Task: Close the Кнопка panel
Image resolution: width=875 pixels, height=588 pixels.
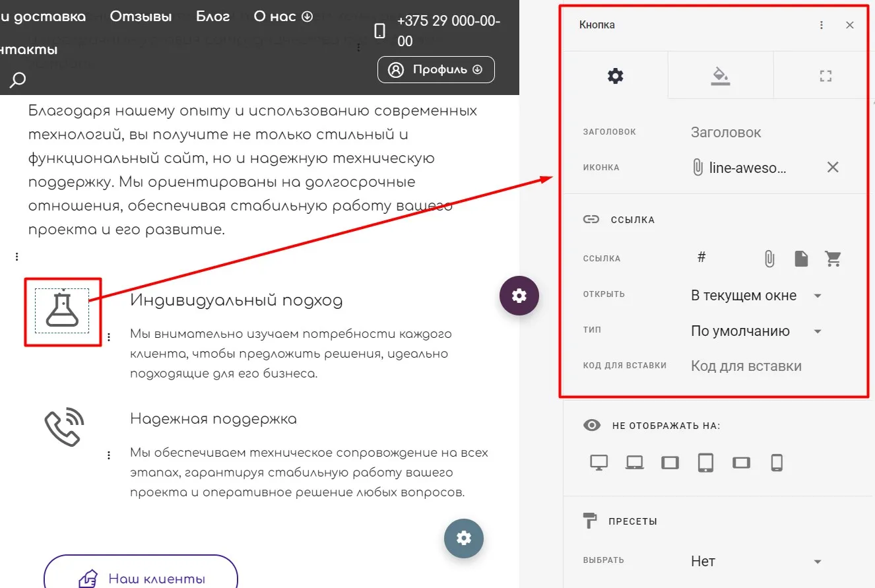Action: pyautogui.click(x=850, y=25)
